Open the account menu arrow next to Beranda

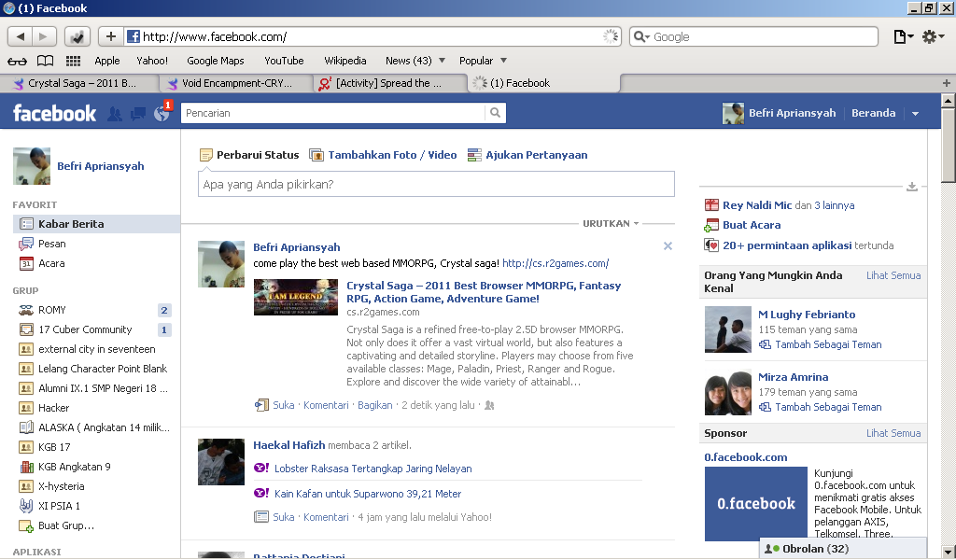[x=915, y=114]
